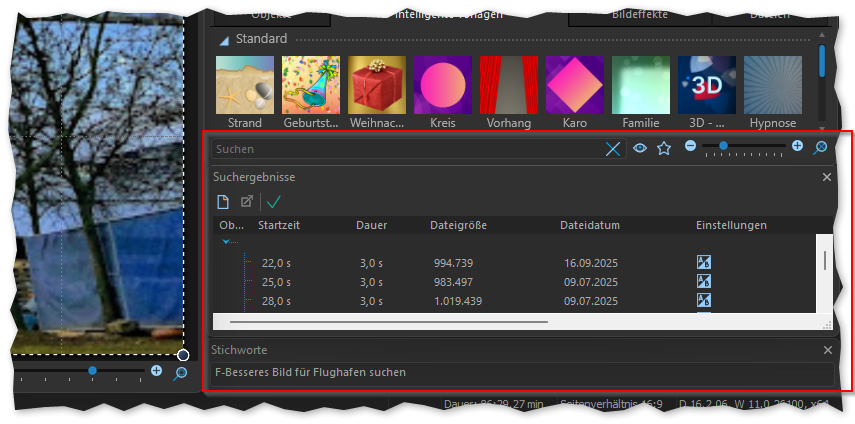This screenshot has width=855, height=424.
Task: Open settings icon for the 22,0 s row
Action: click(703, 263)
